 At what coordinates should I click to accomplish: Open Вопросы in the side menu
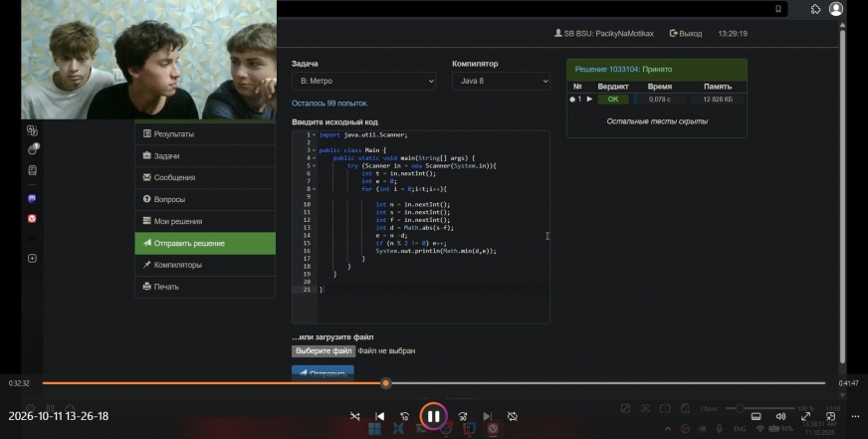(205, 199)
